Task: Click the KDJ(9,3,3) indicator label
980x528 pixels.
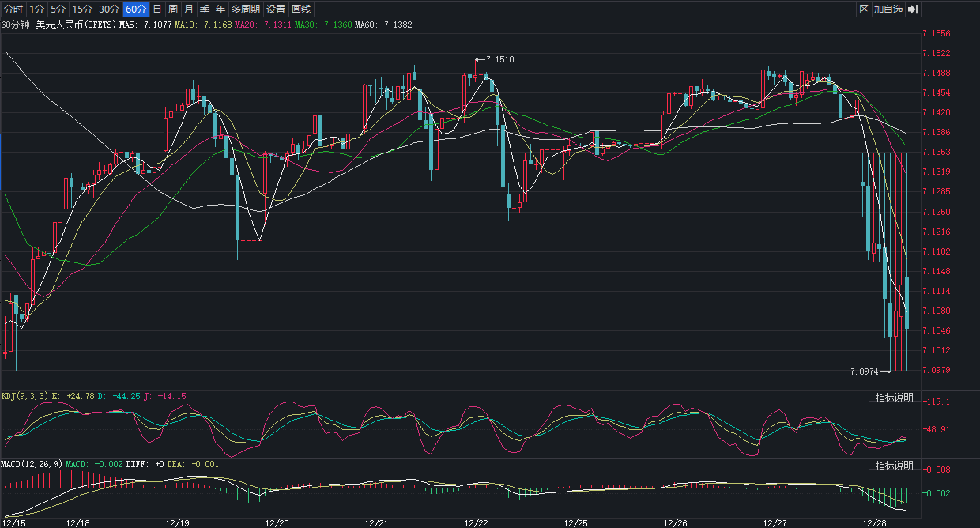Action: pyautogui.click(x=26, y=396)
